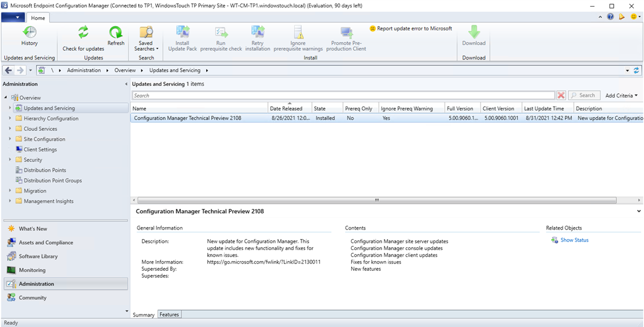Open navigation history dropdown arrow
Screen dimensions: 644x327
coord(30,71)
